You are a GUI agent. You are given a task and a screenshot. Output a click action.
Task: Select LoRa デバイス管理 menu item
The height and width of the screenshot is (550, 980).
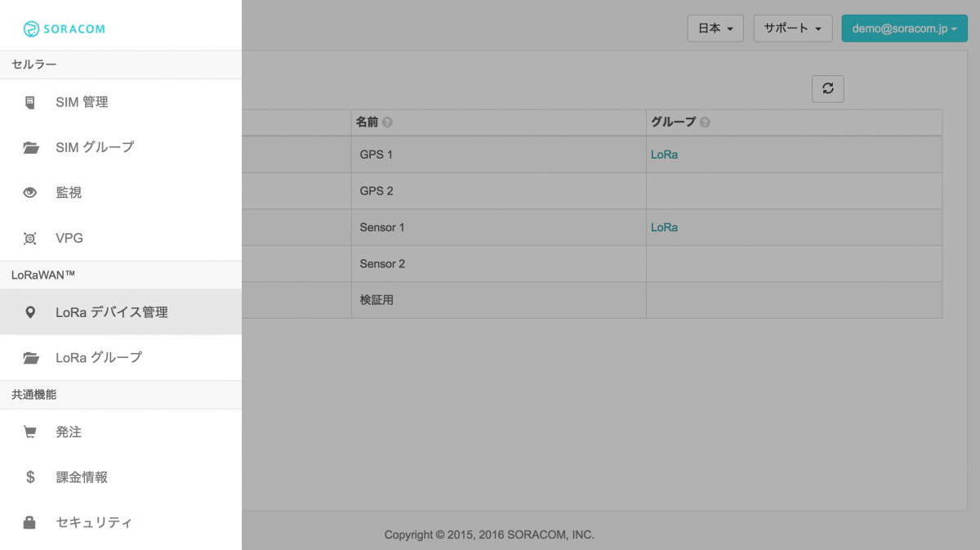pos(121,312)
